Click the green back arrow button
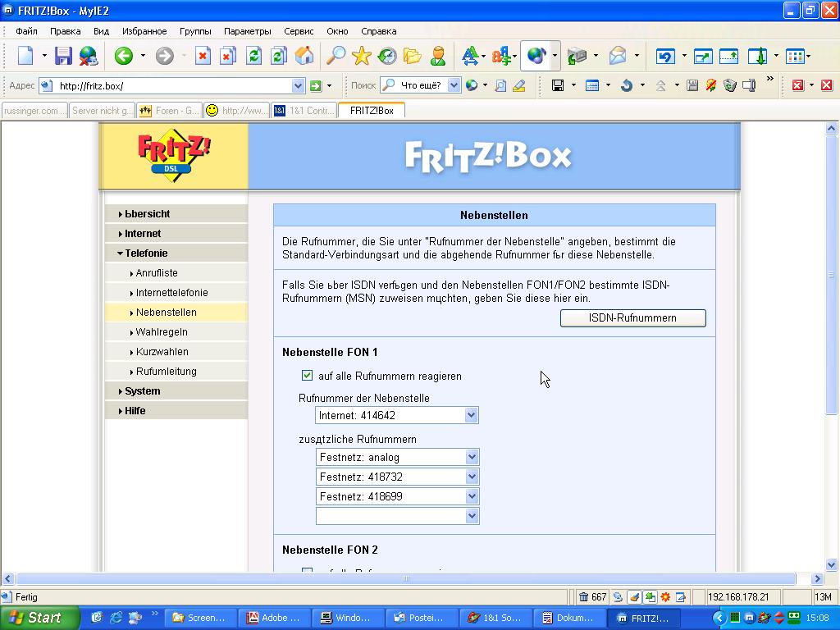 pos(124,56)
